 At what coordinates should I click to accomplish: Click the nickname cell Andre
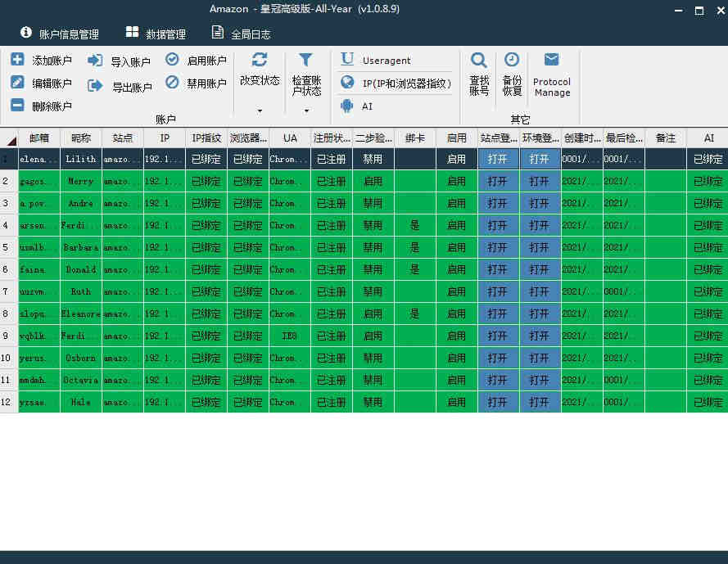81,203
